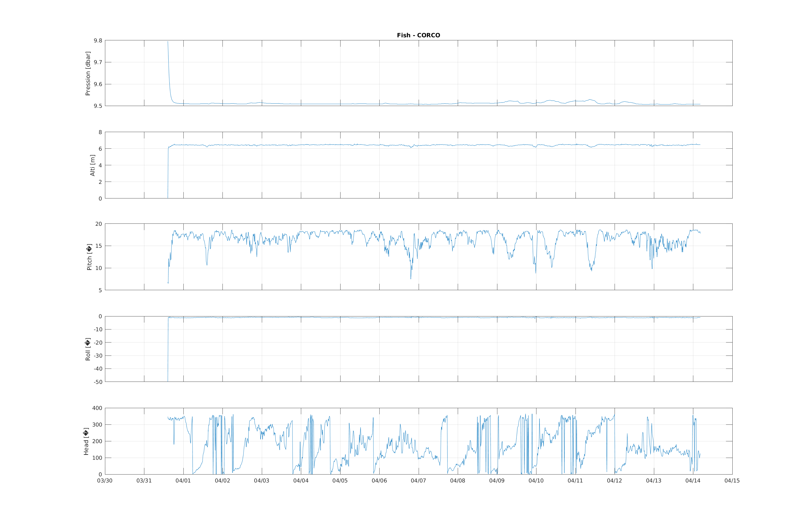Click the 04/14 date tick label

pos(693,481)
